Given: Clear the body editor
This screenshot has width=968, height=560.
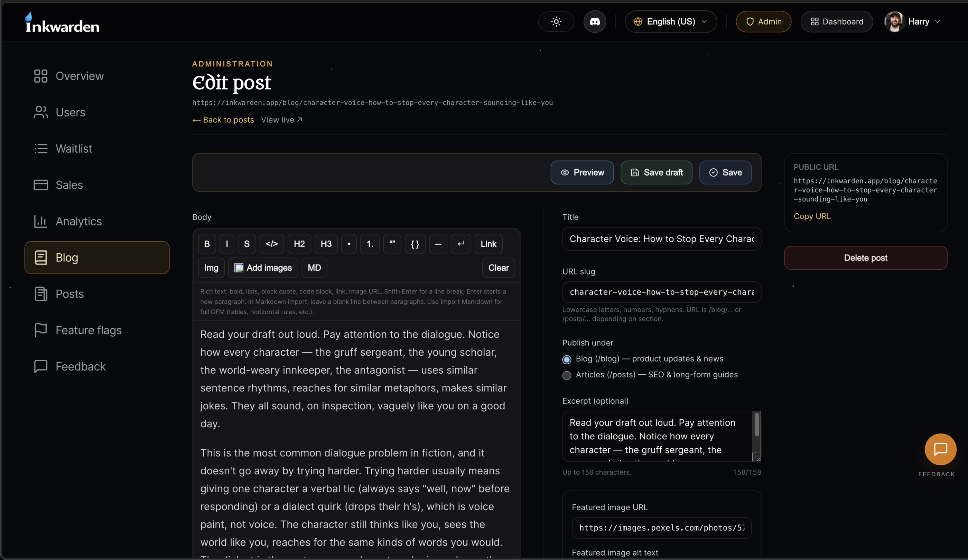Looking at the screenshot, I should [x=499, y=268].
